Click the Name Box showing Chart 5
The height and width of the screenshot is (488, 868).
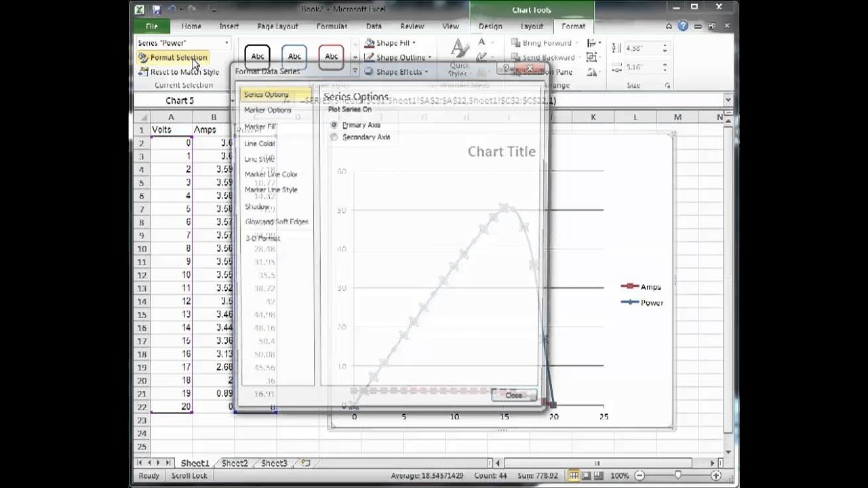coord(180,100)
